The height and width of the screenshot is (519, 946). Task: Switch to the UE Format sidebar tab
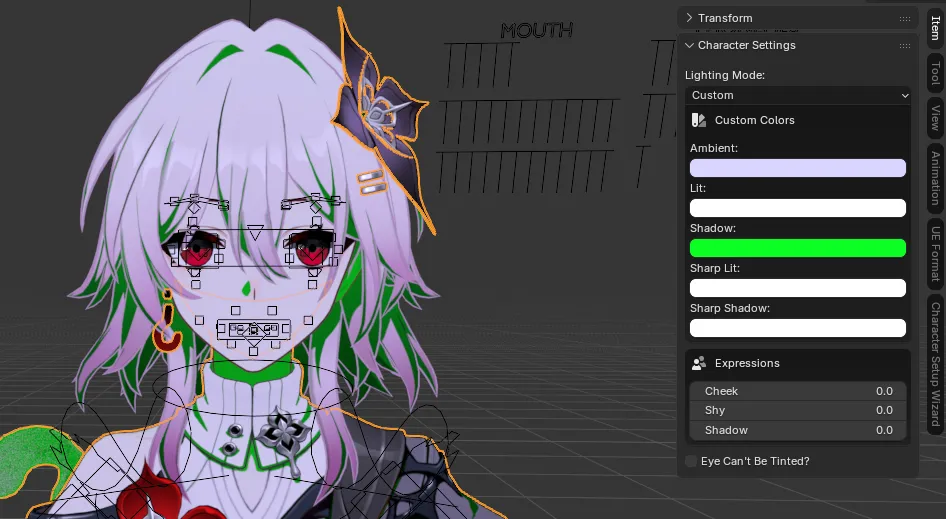(935, 253)
